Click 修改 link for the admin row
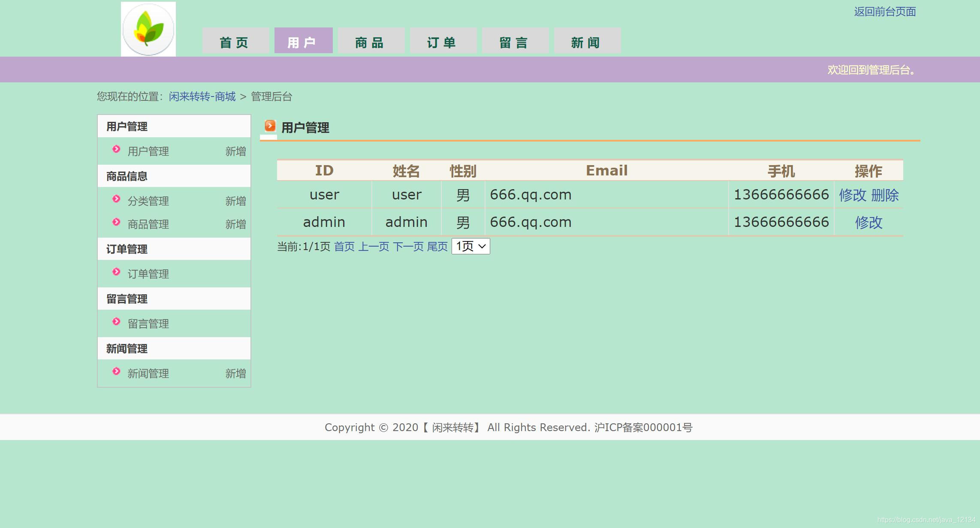The height and width of the screenshot is (528, 980). (x=868, y=222)
